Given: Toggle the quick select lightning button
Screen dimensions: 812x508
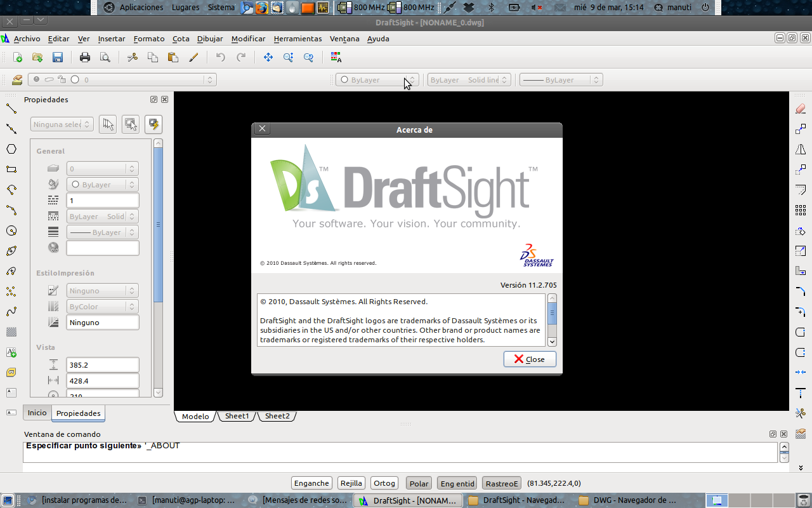Looking at the screenshot, I should pos(153,124).
